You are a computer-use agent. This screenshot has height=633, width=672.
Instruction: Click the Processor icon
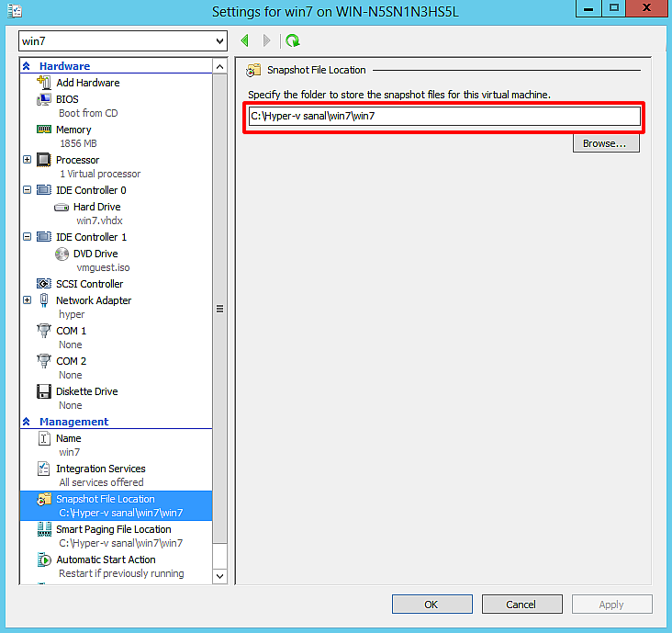coord(44,160)
